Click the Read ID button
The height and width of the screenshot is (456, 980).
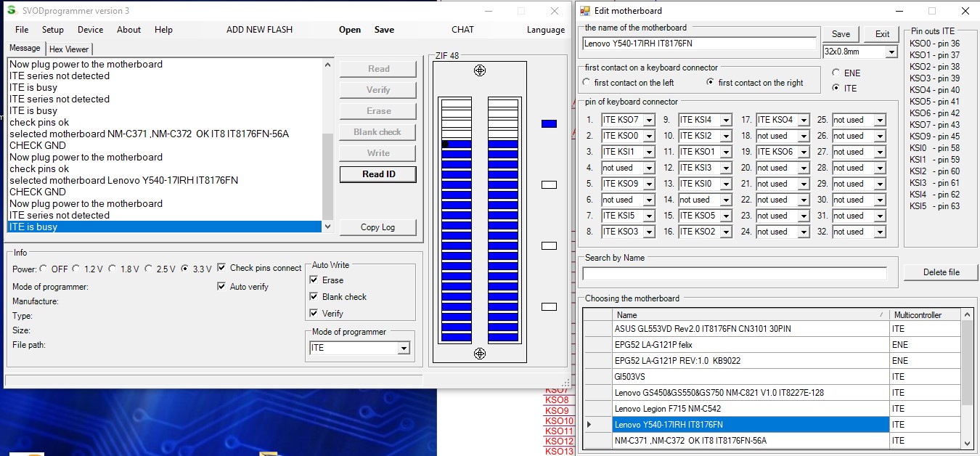tap(378, 174)
